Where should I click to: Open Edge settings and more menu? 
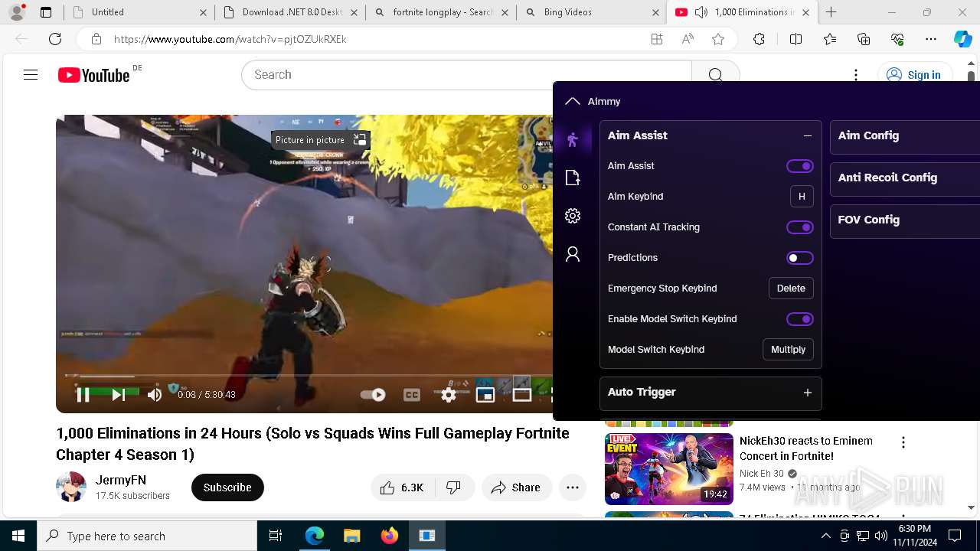pyautogui.click(x=931, y=39)
